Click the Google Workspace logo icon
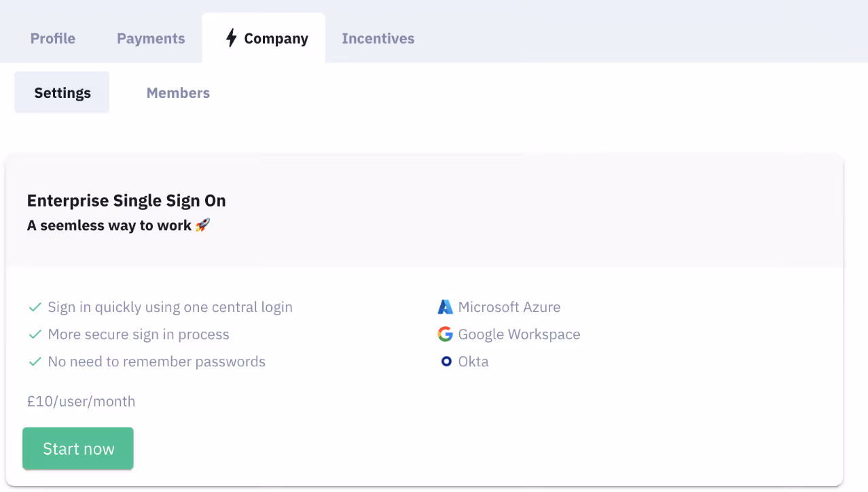This screenshot has height=492, width=868. point(445,334)
